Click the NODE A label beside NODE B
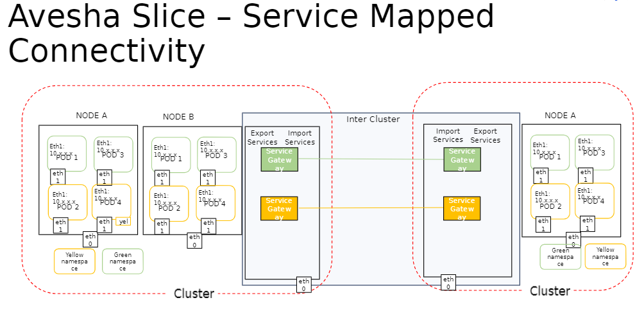 [x=91, y=116]
